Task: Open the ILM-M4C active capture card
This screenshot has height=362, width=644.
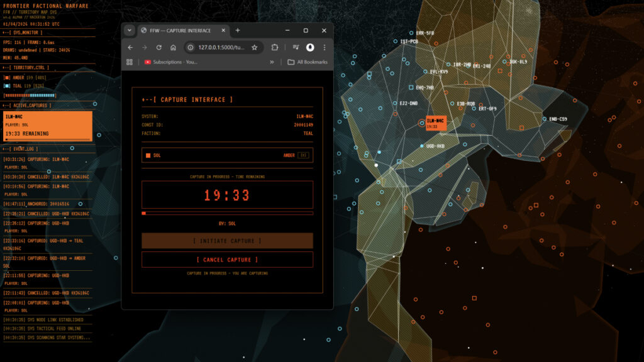Action: tap(48, 126)
